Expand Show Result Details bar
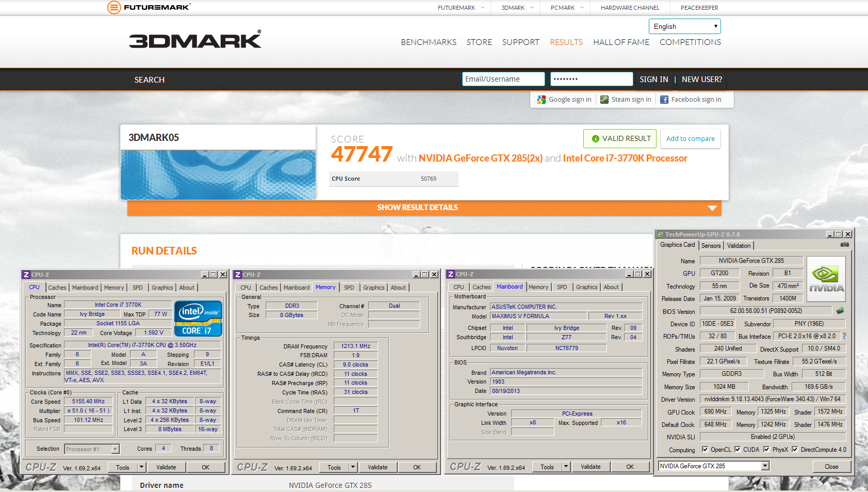 [x=424, y=208]
